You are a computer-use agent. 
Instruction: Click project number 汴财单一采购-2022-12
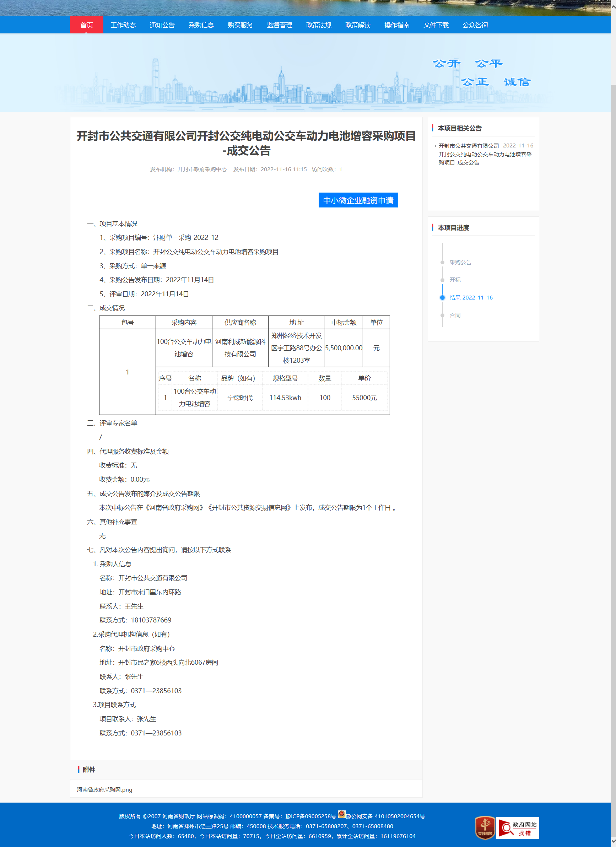(185, 238)
